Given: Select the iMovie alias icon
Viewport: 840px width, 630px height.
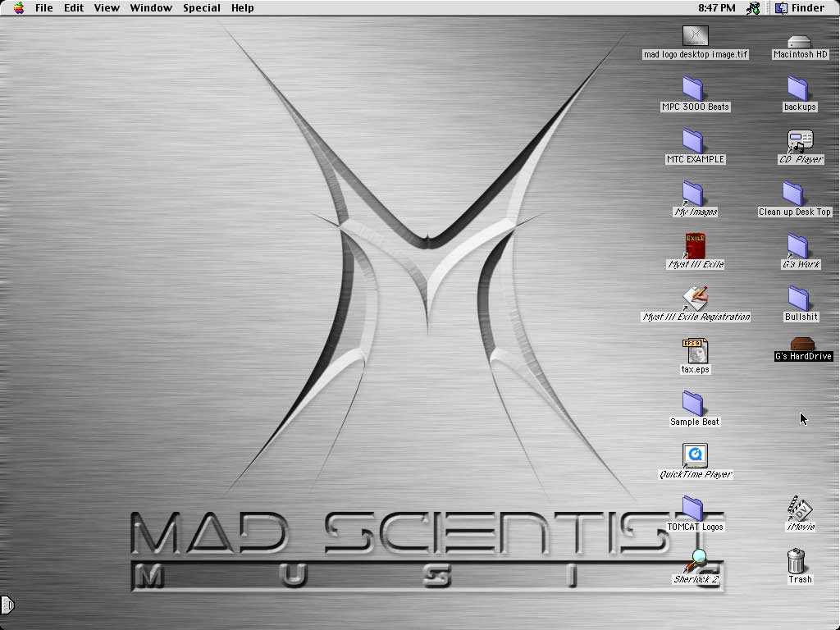Looking at the screenshot, I should click(x=800, y=508).
